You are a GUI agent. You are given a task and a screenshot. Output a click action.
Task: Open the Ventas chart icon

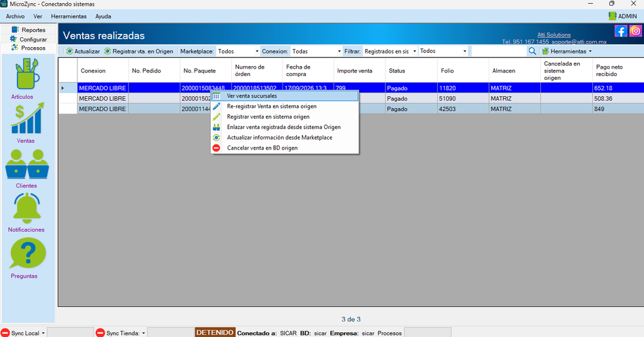pyautogui.click(x=27, y=118)
